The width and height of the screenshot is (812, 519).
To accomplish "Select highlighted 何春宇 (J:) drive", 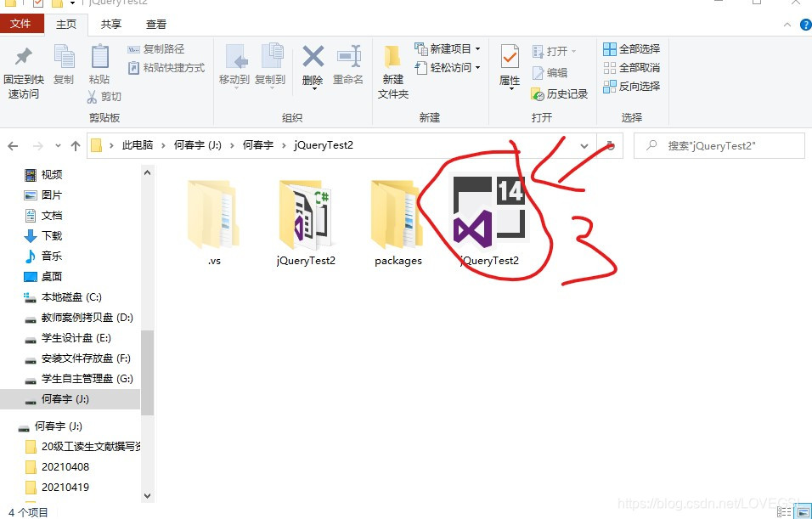I will click(x=70, y=399).
